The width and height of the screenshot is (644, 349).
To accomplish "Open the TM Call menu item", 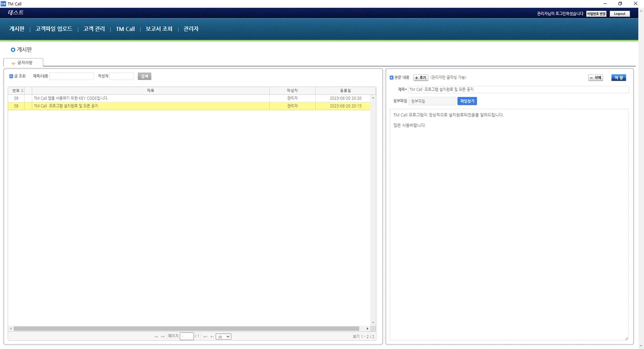I will pyautogui.click(x=125, y=29).
